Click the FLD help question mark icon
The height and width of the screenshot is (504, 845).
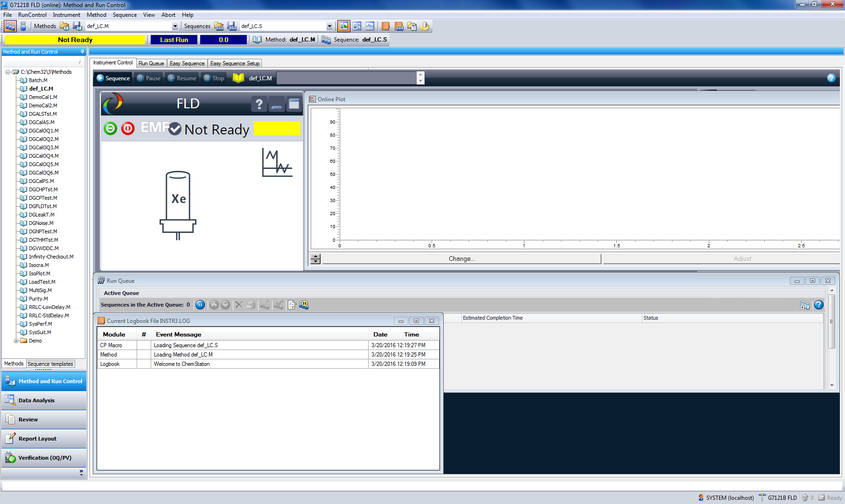coord(259,104)
